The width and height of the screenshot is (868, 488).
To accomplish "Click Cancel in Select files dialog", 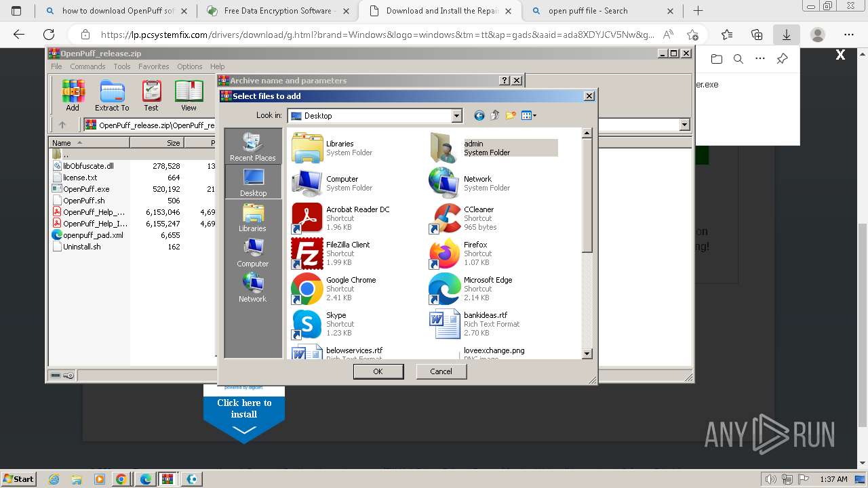I will pyautogui.click(x=441, y=371).
